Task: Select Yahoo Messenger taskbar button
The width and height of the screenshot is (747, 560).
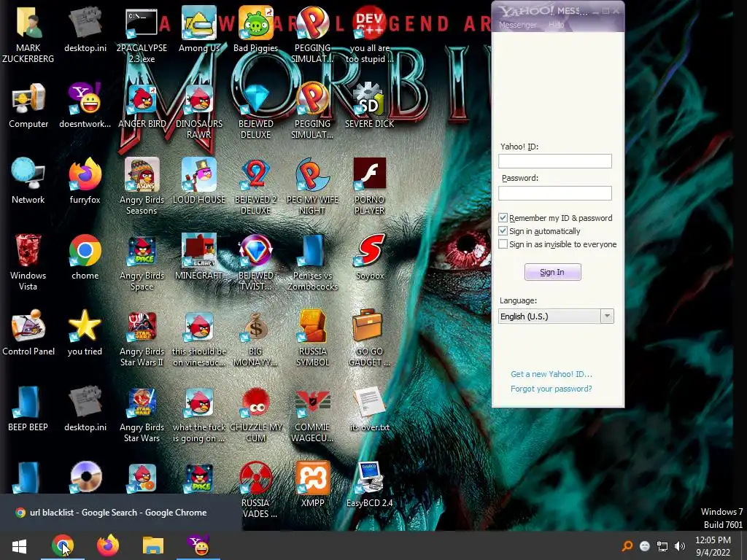Action: (198, 546)
